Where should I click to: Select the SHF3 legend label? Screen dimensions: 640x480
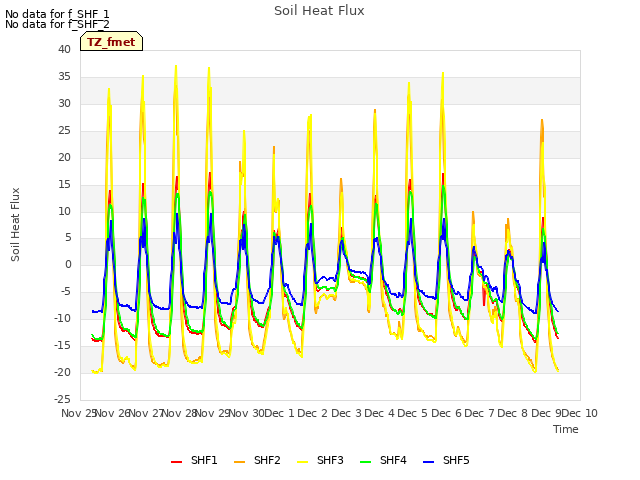tap(330, 460)
